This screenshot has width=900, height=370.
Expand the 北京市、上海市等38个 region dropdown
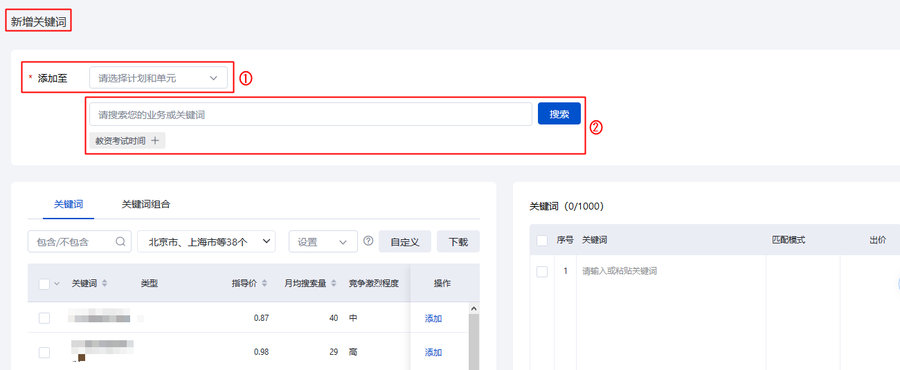[207, 242]
